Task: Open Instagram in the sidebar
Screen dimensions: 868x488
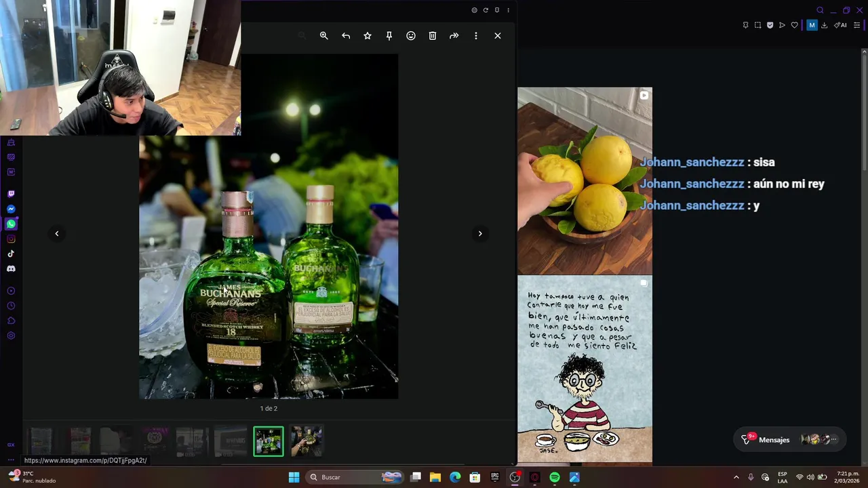Action: pyautogui.click(x=11, y=239)
